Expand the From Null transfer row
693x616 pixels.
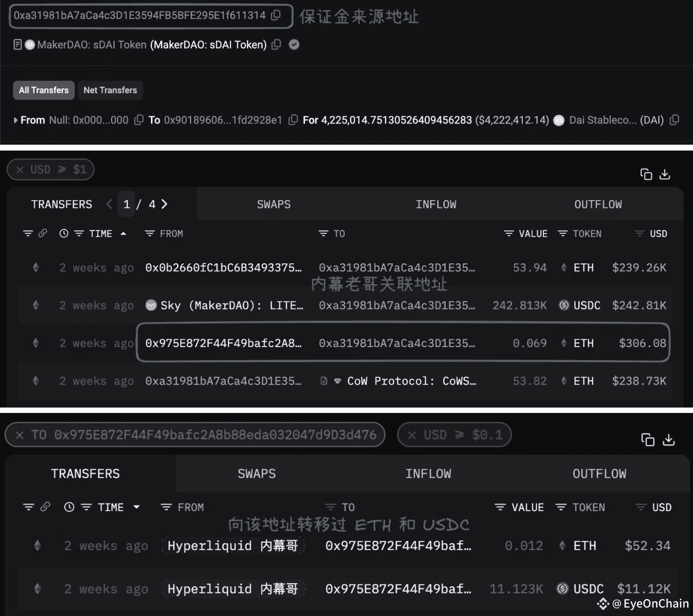16,120
